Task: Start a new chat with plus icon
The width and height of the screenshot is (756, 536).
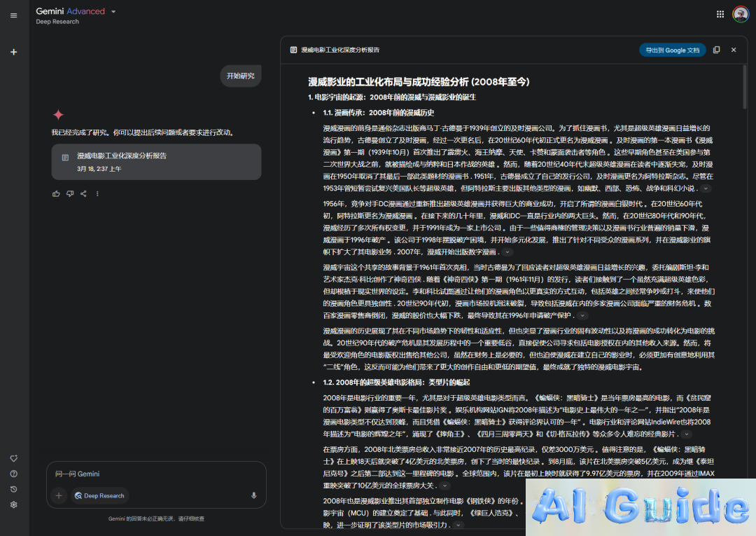Action: pos(13,52)
